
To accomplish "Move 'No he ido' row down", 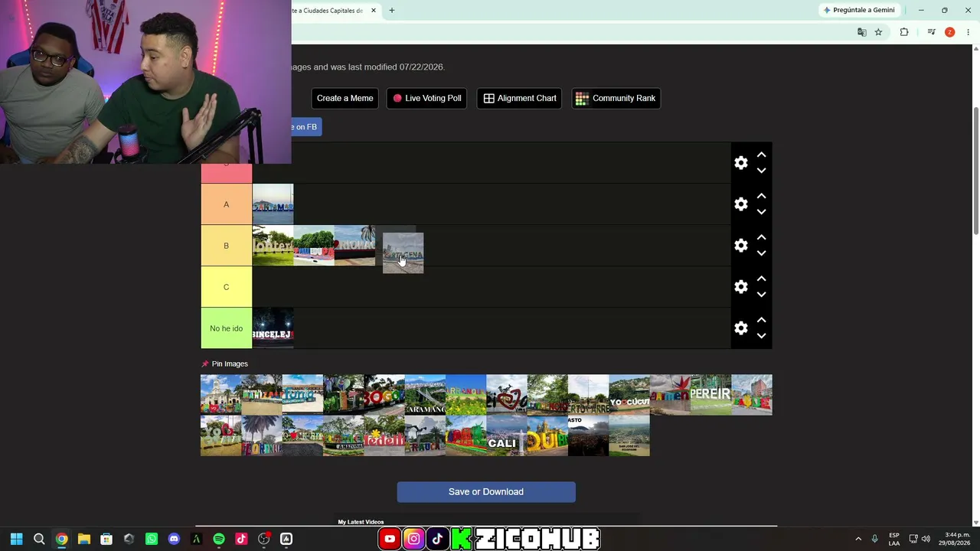I will (761, 336).
